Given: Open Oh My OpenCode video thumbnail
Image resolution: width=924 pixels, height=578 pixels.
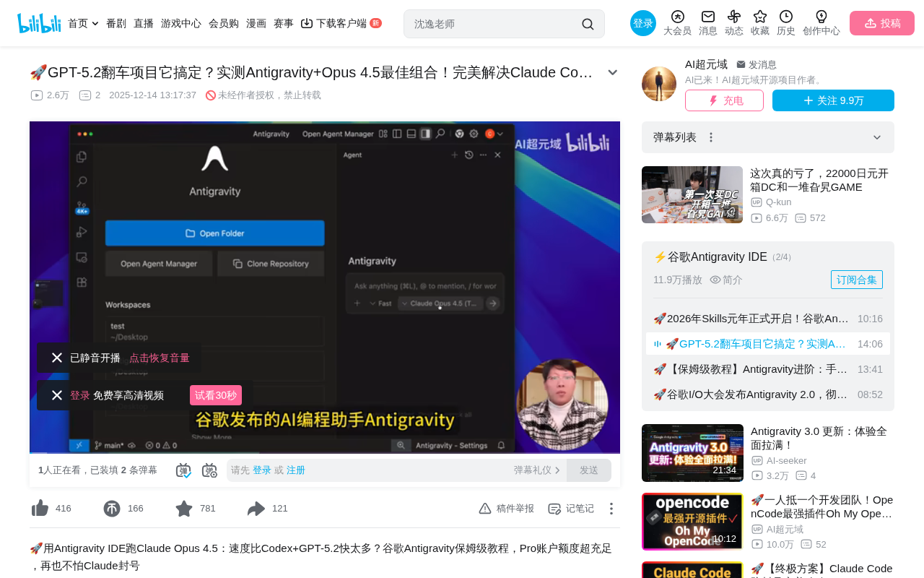Looking at the screenshot, I should [x=692, y=522].
